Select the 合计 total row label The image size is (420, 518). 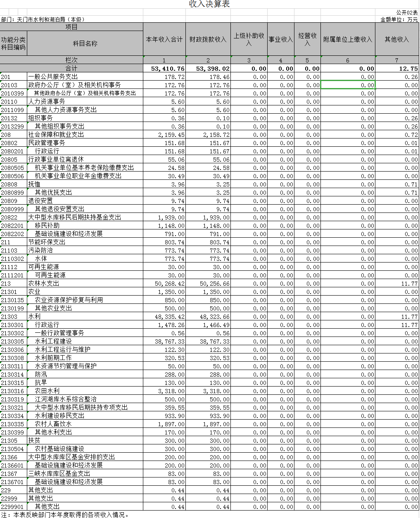coord(71,69)
